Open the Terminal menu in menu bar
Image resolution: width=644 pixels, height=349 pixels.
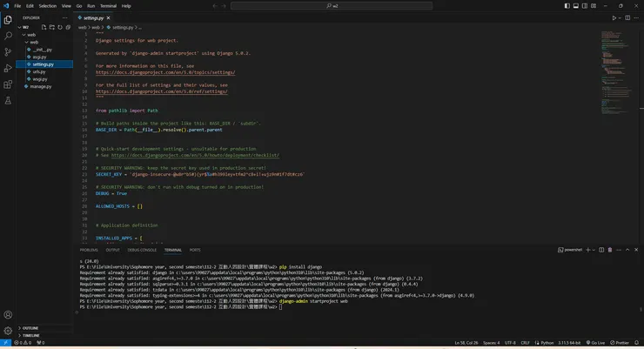(x=108, y=5)
